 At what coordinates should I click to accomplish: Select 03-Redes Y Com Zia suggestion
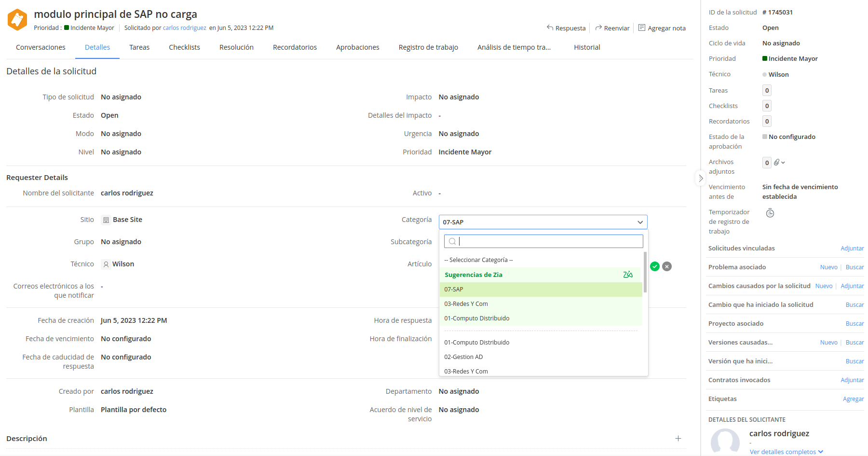tap(466, 304)
